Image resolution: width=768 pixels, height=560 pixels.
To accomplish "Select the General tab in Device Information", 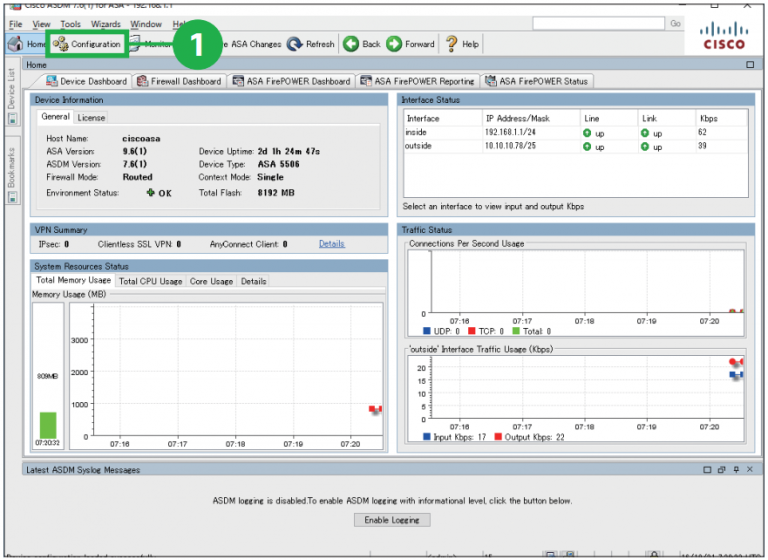I will tap(55, 117).
